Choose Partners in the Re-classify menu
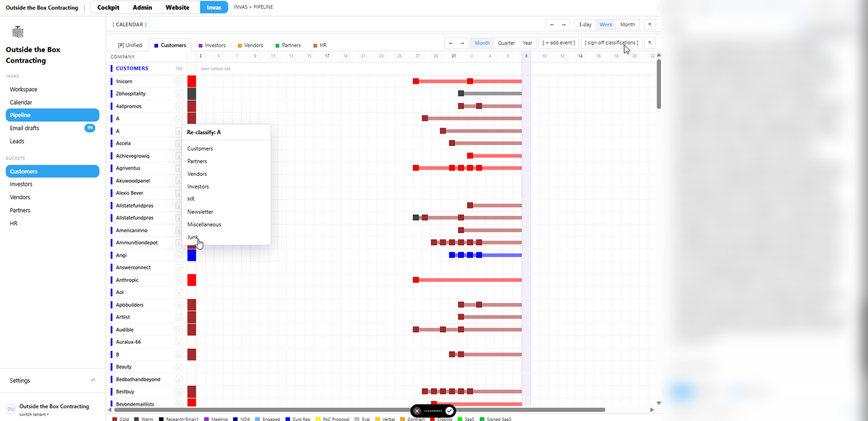868x421 pixels. pos(226,161)
